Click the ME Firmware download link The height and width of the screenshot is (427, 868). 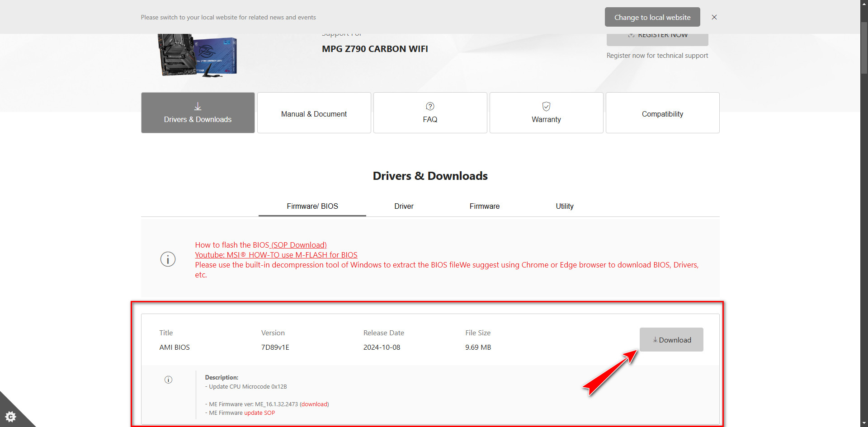(x=314, y=404)
